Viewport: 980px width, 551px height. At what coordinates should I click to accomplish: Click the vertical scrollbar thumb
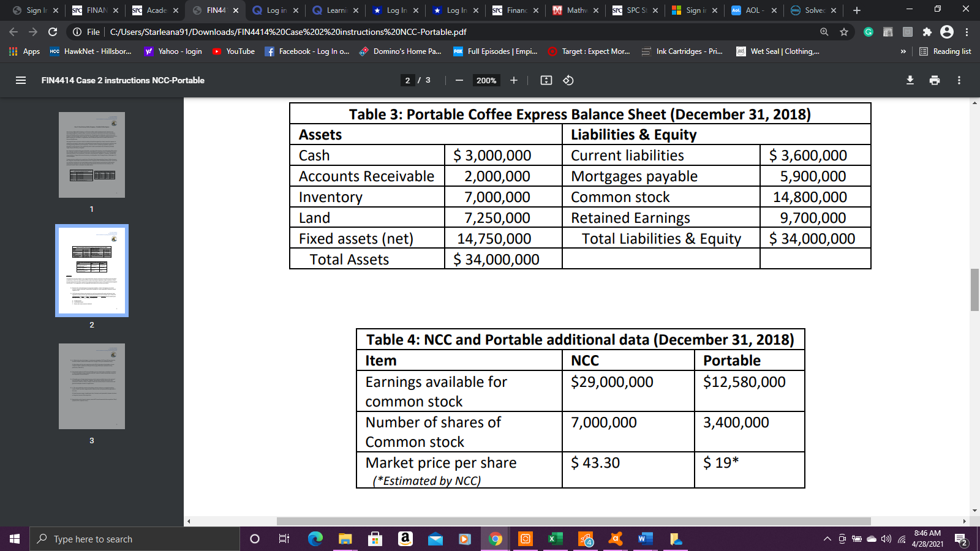point(974,290)
